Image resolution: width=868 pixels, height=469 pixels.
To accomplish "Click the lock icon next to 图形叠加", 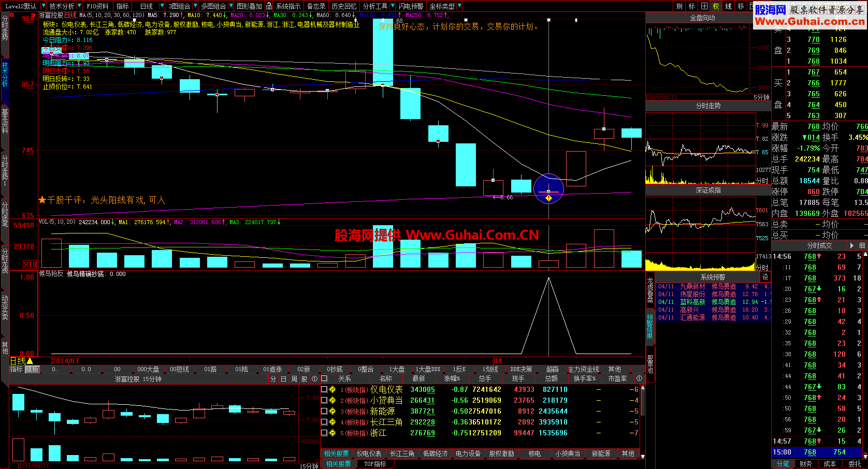I will coord(269,6).
